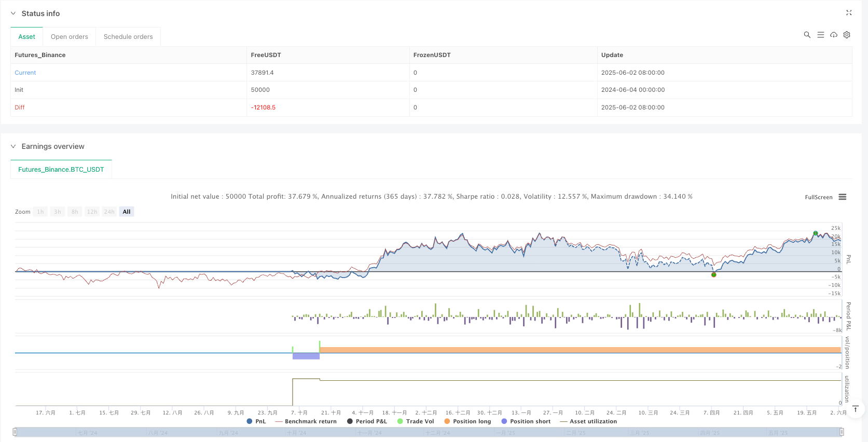
Task: Hide the Benchmark return legend series
Action: 306,421
